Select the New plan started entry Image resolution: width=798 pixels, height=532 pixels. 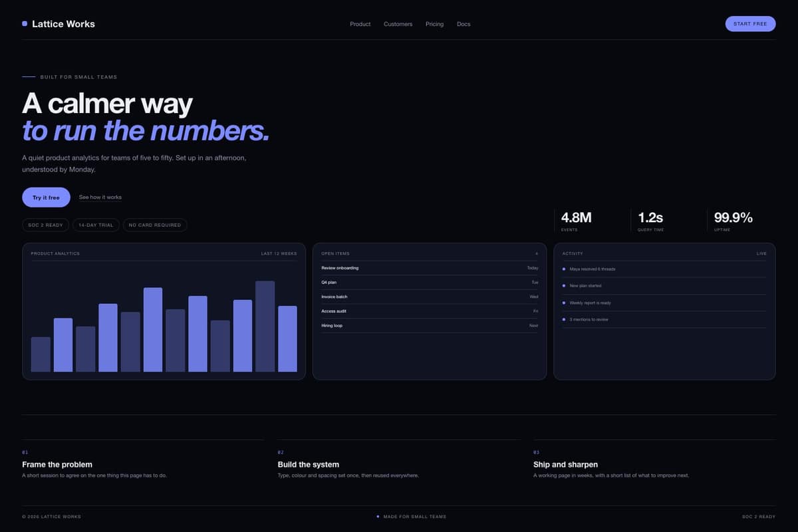[664, 286]
